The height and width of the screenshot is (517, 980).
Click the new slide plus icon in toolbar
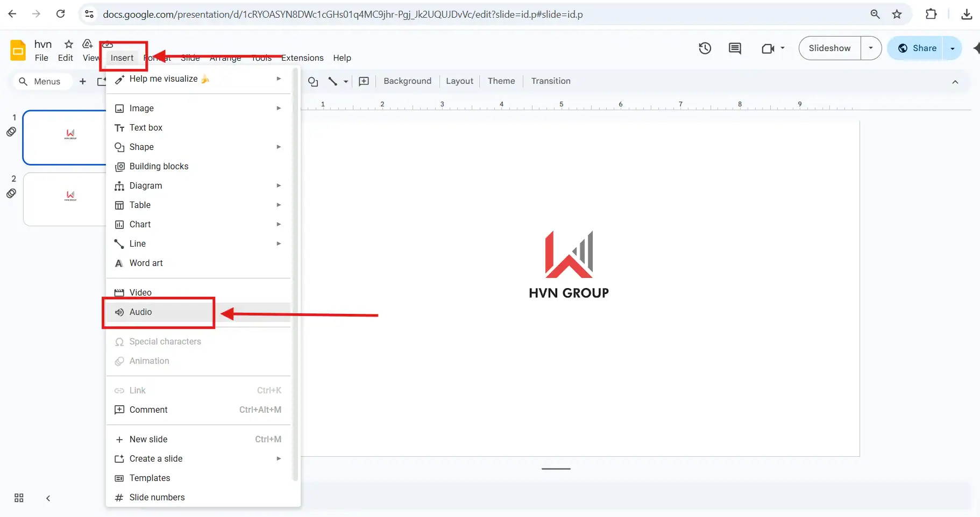point(82,81)
